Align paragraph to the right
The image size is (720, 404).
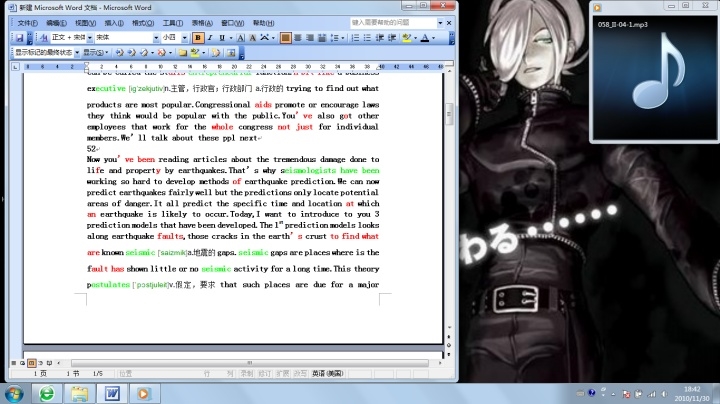click(310, 38)
